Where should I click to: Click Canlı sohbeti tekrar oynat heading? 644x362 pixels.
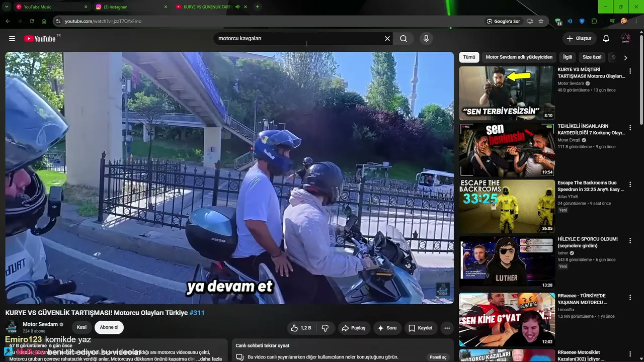[x=263, y=345]
